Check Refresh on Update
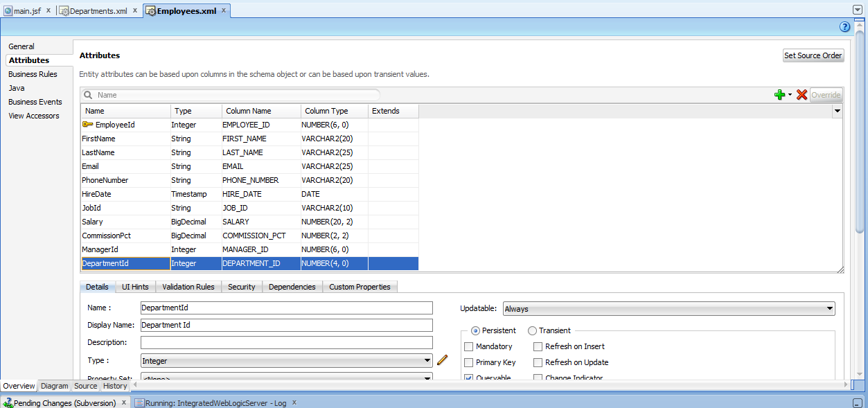 (538, 362)
